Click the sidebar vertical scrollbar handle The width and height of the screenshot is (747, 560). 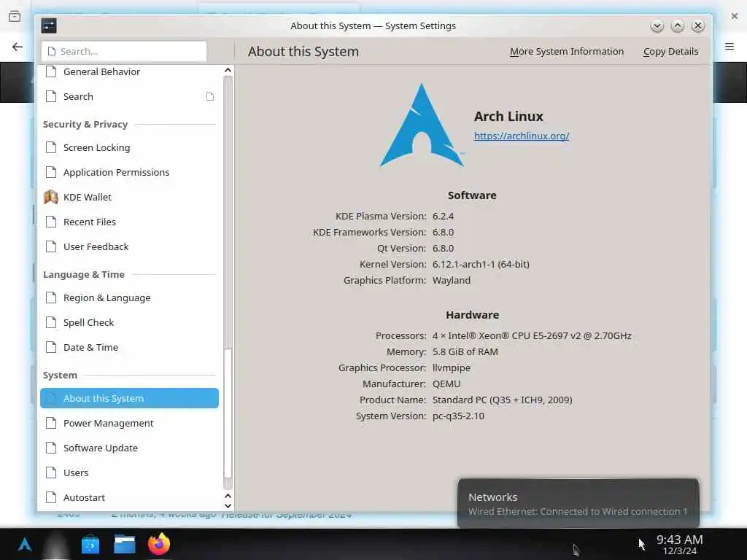coord(228,413)
